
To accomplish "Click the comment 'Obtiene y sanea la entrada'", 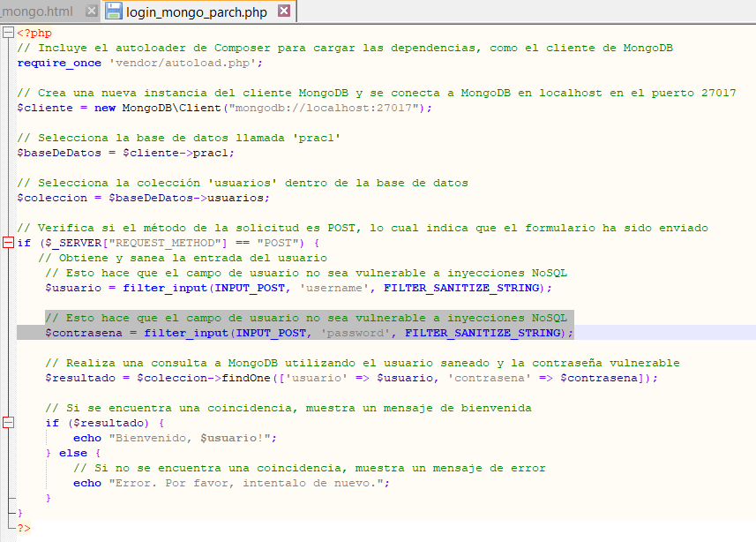I will click(x=183, y=259).
